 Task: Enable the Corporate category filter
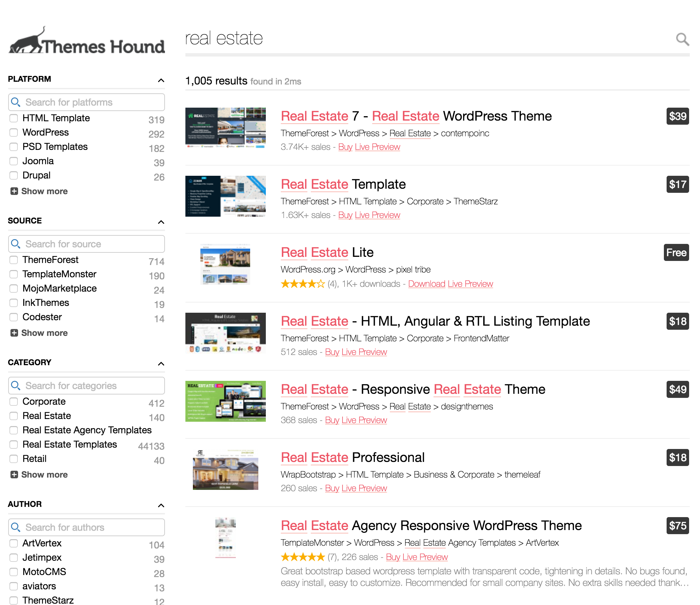(x=14, y=402)
